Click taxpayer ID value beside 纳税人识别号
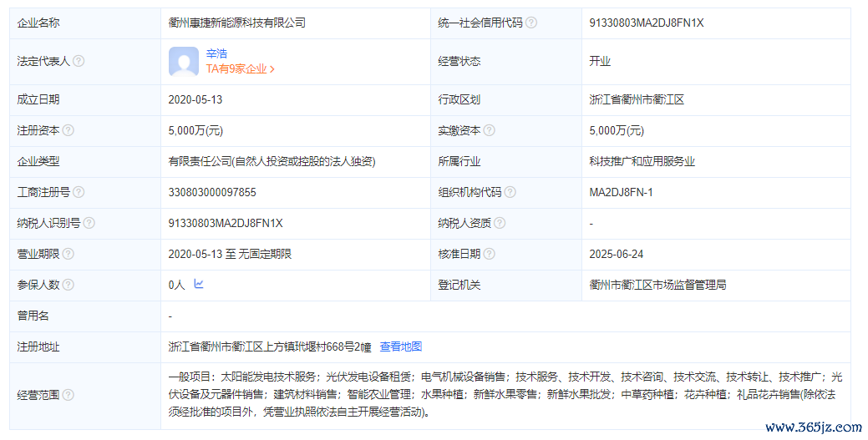868x440 pixels. [226, 223]
